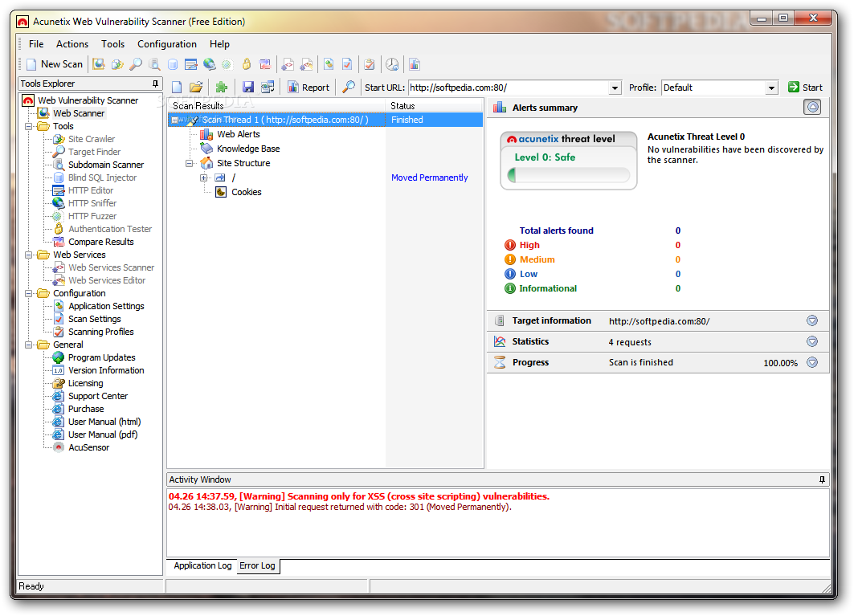Expand the Target information section
854x616 pixels.
tap(812, 320)
